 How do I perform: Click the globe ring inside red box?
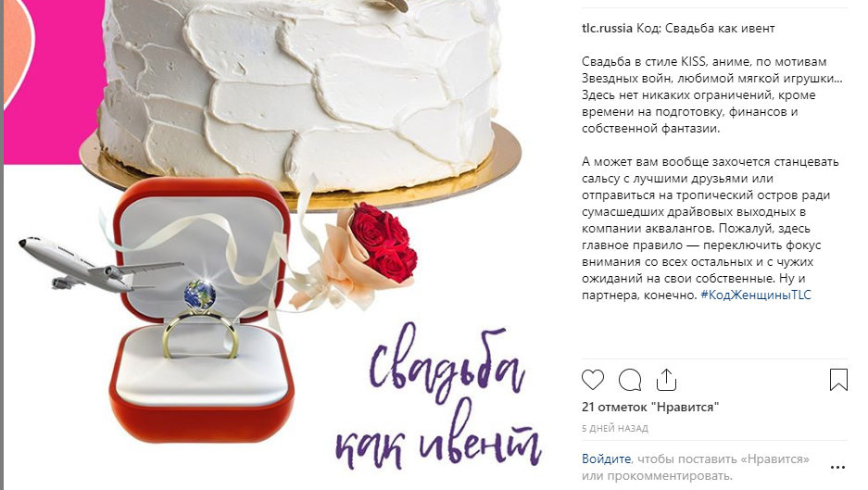(200, 319)
